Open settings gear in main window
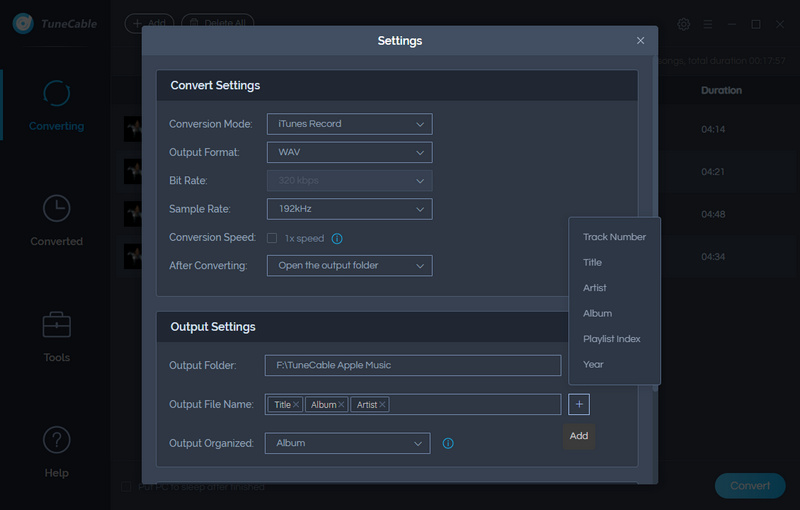 pyautogui.click(x=684, y=24)
